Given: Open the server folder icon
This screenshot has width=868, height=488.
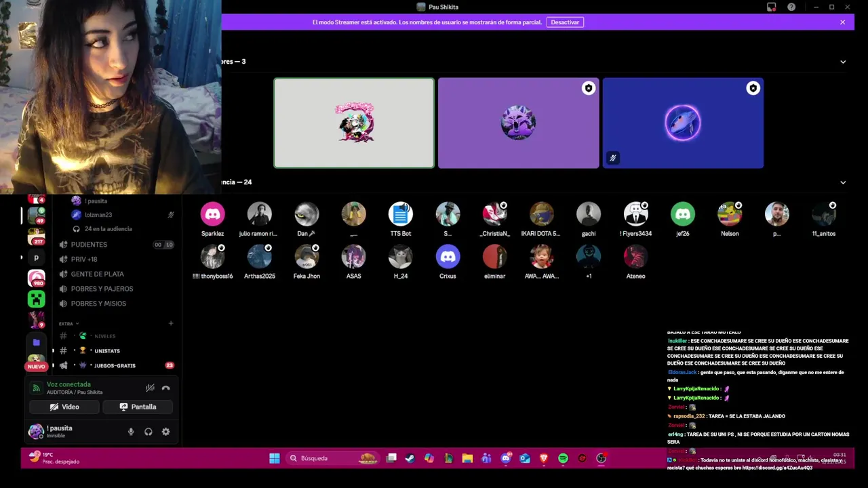Looking at the screenshot, I should [x=36, y=343].
